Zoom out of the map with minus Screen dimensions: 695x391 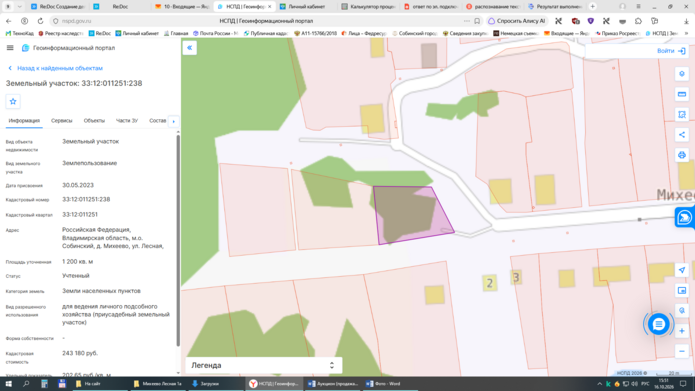click(x=682, y=352)
